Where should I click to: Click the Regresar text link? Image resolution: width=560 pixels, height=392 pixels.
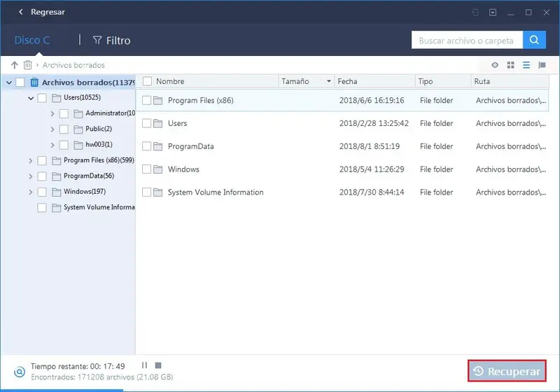(48, 12)
